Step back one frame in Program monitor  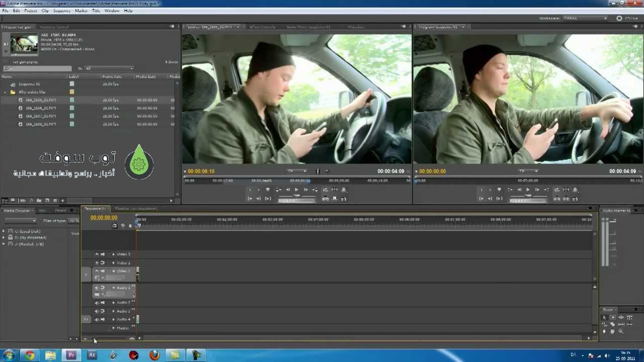519,190
